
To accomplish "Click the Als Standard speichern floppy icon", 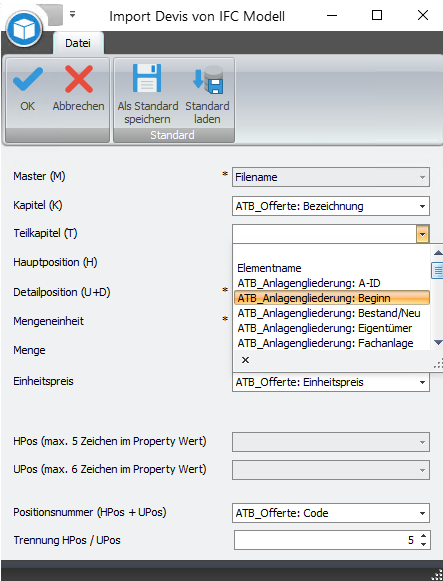I will tap(147, 78).
